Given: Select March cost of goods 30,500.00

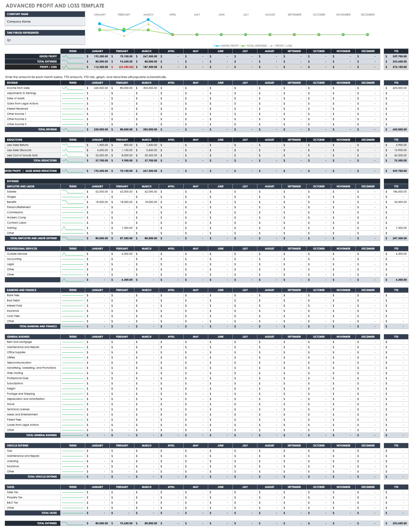Looking at the screenshot, I should click(147, 155).
